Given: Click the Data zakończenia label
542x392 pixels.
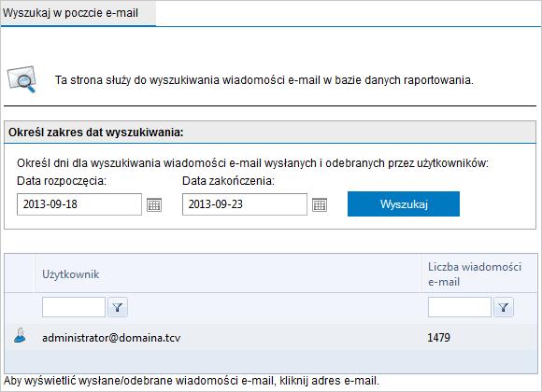Looking at the screenshot, I should click(228, 181).
